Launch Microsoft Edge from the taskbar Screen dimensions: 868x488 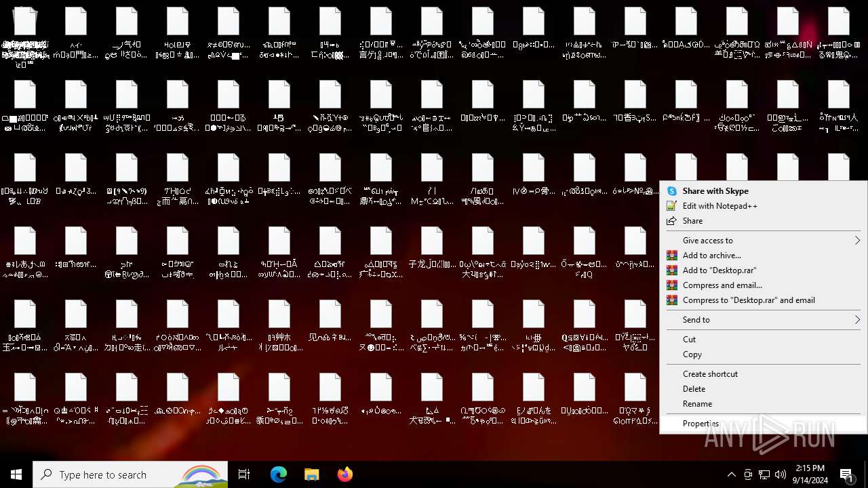tap(279, 474)
